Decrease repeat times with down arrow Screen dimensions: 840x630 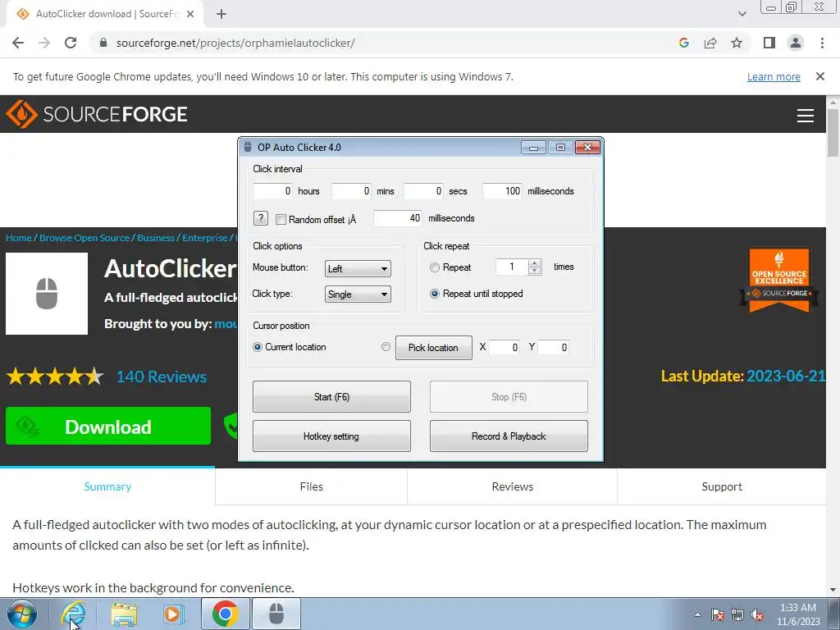coord(534,271)
